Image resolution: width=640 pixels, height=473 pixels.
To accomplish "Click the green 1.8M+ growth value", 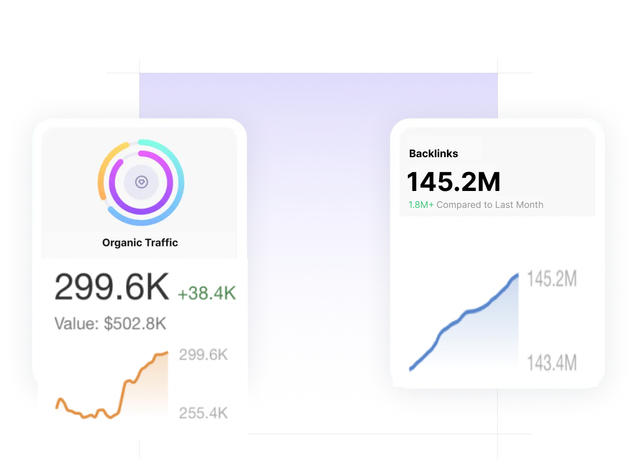I will (x=421, y=205).
